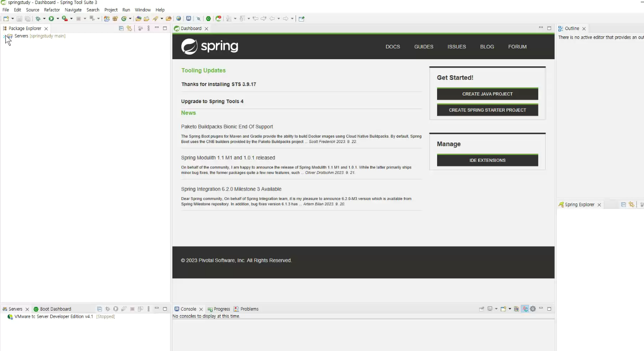Click the green Boot Dashboard power icon in toolbar
The height and width of the screenshot is (351, 644).
[209, 18]
